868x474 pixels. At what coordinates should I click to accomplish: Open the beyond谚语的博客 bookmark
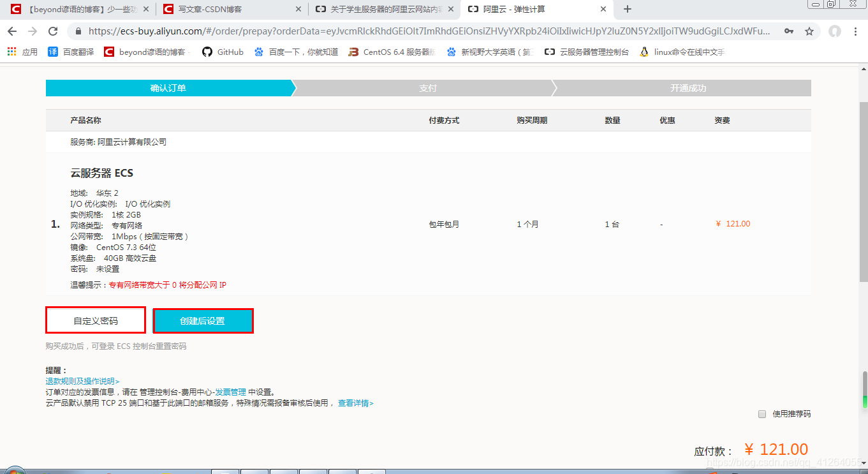click(x=148, y=52)
